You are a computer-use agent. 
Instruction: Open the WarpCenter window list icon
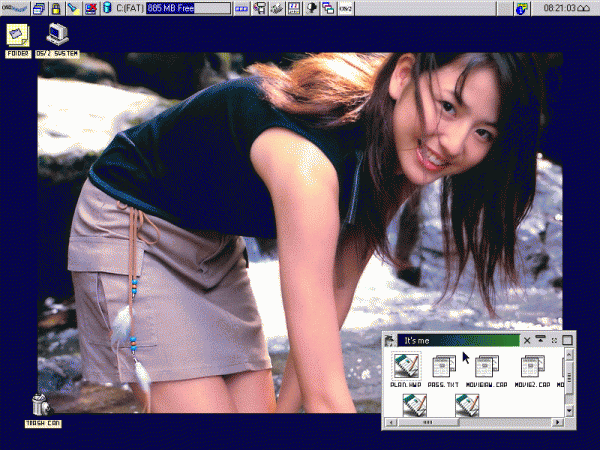(39, 8)
